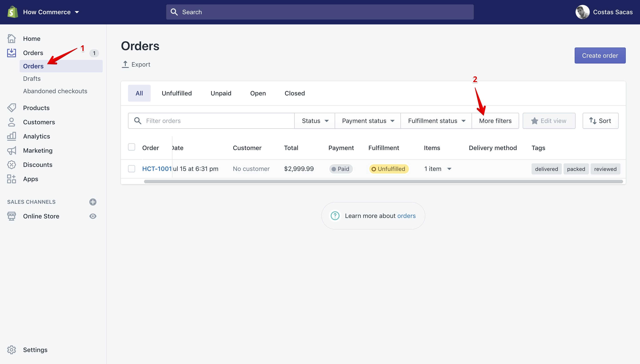The image size is (640, 364).
Task: Switch to the Open tab
Action: (258, 93)
